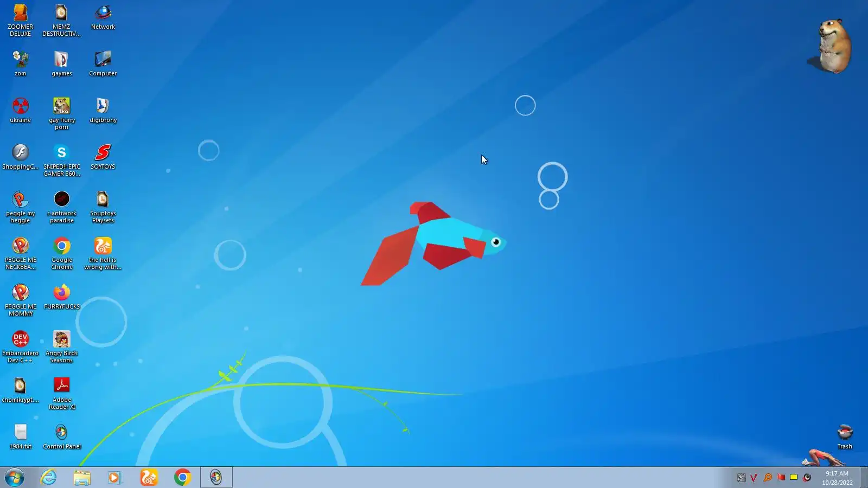Select the PEGGLE ME NECKBEA... icon
Viewport: 868px width, 488px height.
pos(20,253)
